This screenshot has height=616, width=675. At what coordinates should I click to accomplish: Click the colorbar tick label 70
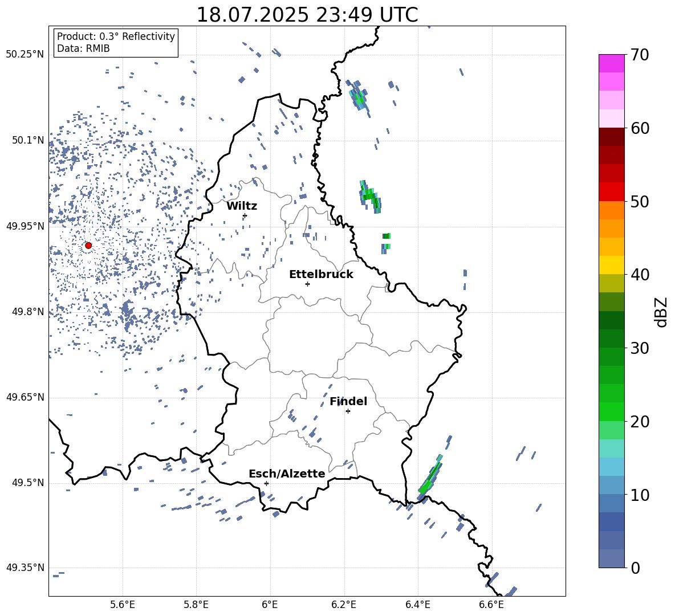(640, 55)
